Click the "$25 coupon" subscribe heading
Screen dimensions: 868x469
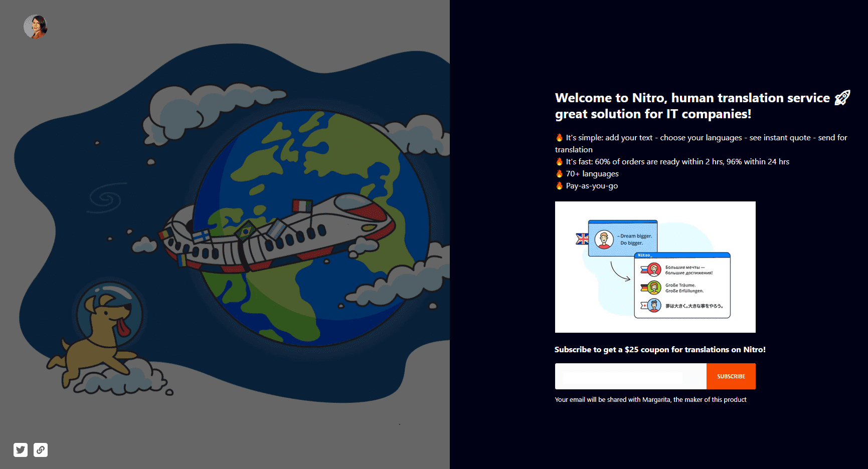pyautogui.click(x=660, y=350)
